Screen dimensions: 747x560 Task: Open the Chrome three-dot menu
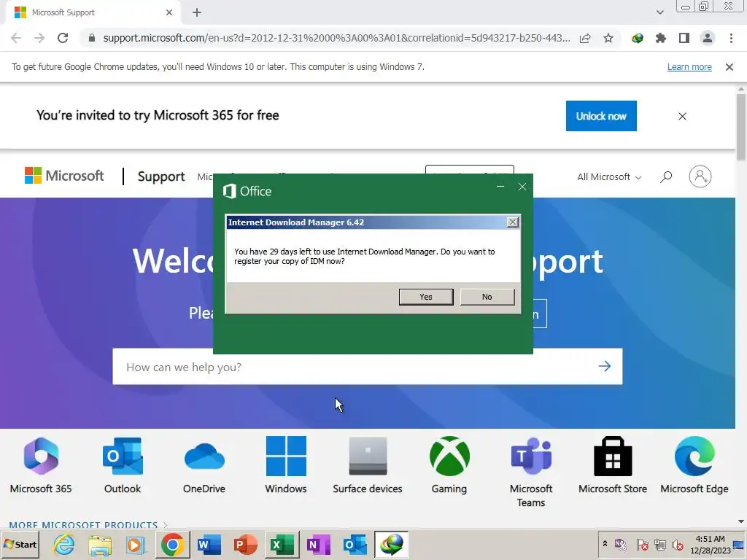(731, 38)
